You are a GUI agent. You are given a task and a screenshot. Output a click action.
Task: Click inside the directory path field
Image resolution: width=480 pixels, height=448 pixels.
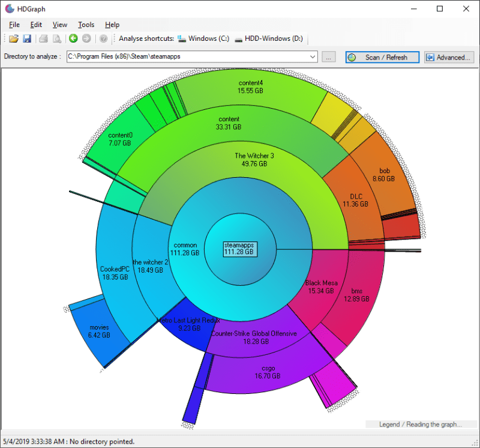tap(180, 56)
